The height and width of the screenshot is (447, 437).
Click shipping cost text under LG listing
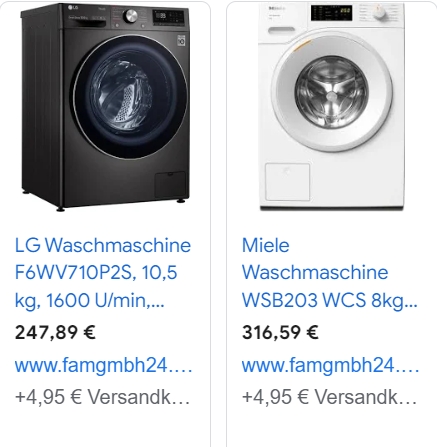(x=102, y=397)
